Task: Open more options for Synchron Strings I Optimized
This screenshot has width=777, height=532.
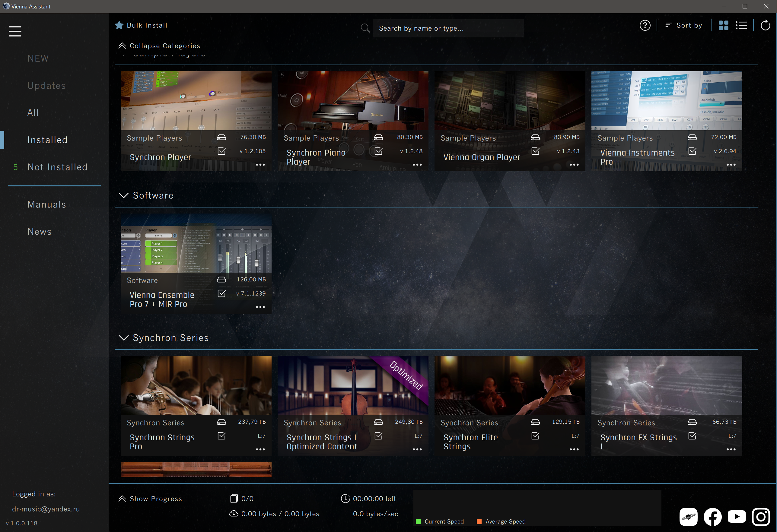Action: click(417, 449)
